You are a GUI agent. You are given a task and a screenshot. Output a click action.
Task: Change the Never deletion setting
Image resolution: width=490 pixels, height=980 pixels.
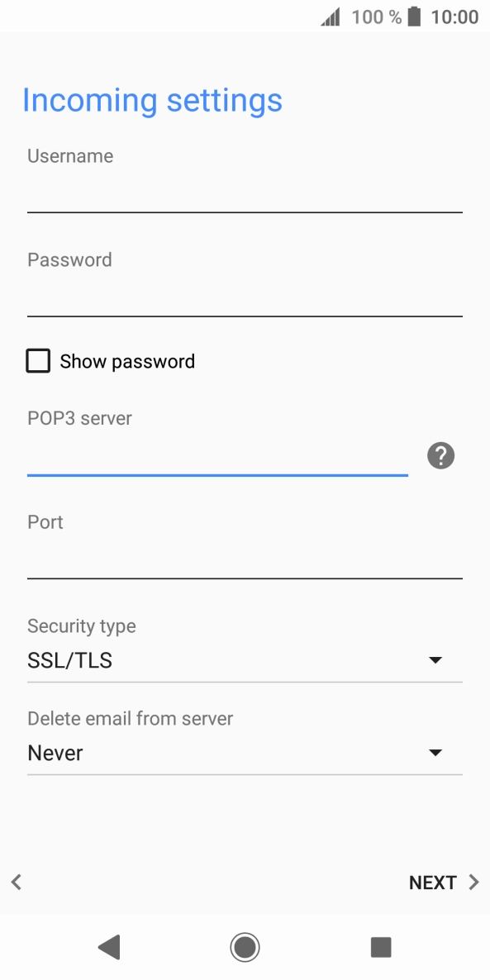436,752
